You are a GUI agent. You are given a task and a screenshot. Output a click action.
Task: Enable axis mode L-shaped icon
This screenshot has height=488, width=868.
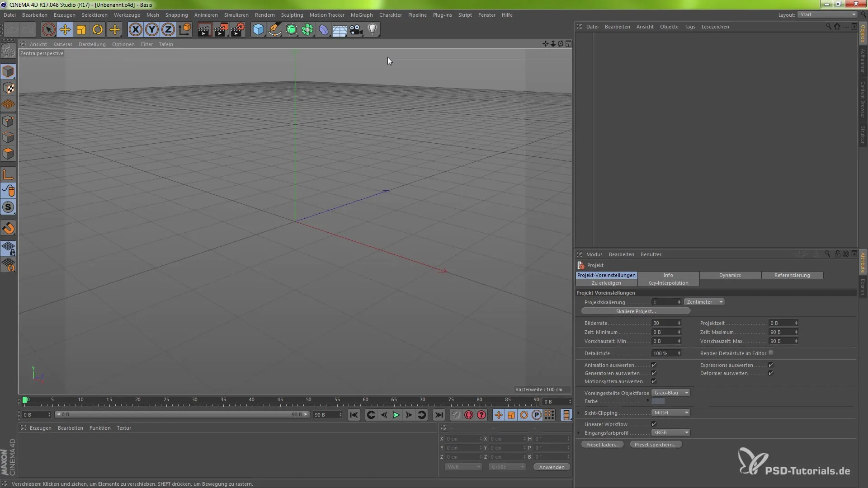click(8, 174)
